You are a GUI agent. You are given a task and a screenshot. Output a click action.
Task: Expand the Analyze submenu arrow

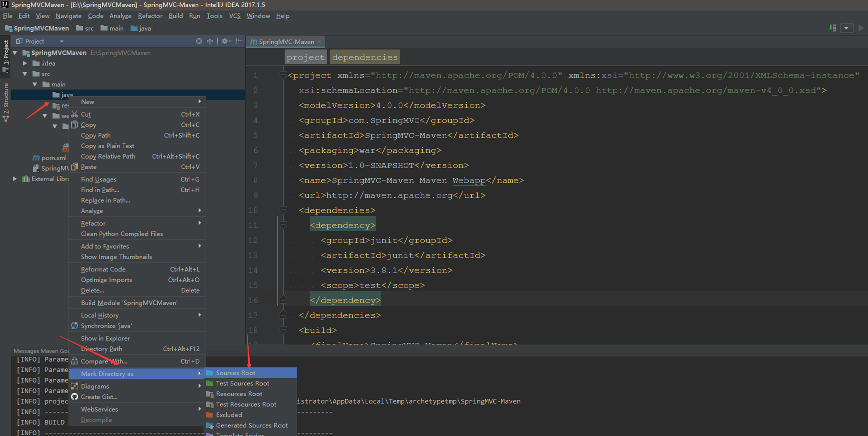(200, 210)
